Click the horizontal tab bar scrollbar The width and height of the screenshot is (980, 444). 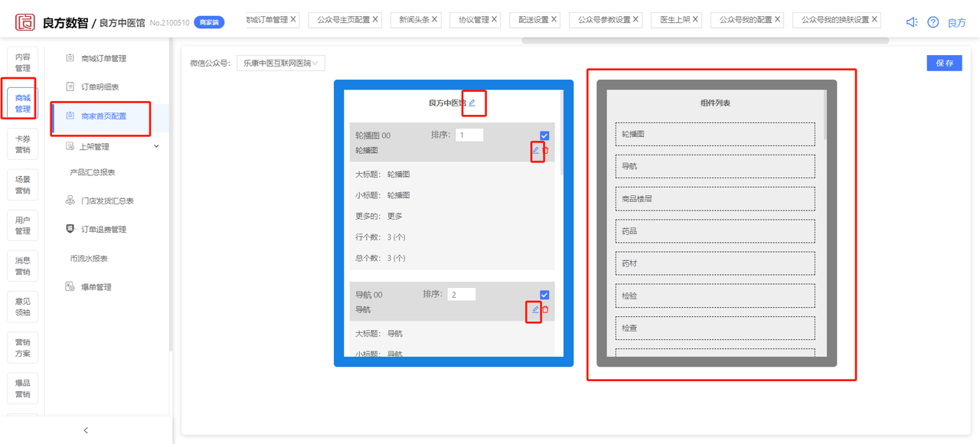705,40
